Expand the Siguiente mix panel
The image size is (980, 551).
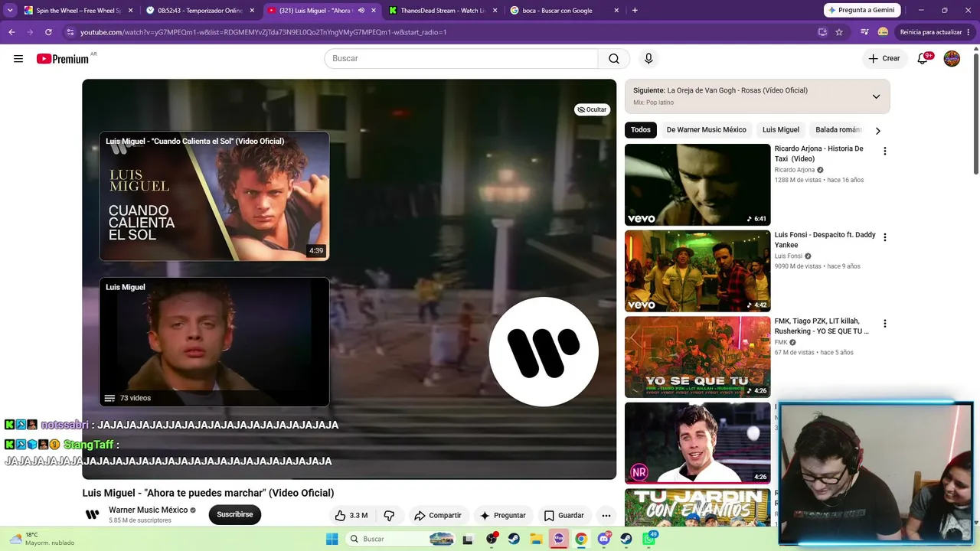coord(876,96)
